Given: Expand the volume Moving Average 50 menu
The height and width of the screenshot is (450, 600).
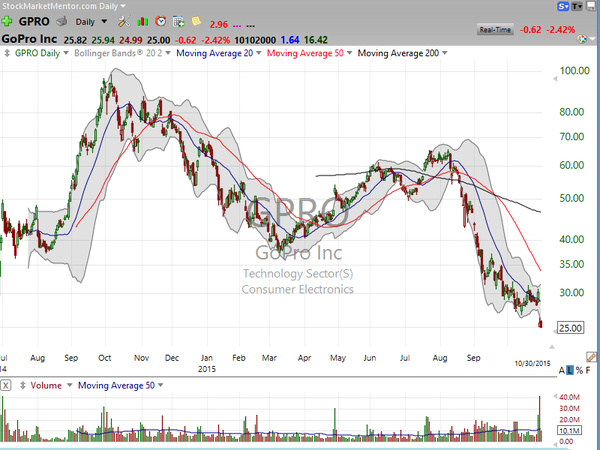Looking at the screenshot, I should click(x=160, y=385).
